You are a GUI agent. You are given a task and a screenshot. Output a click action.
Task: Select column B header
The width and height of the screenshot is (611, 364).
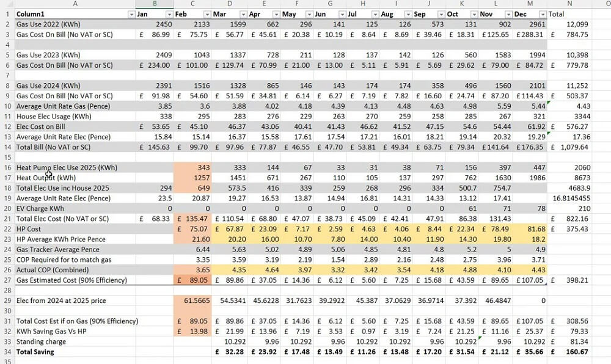tap(154, 4)
